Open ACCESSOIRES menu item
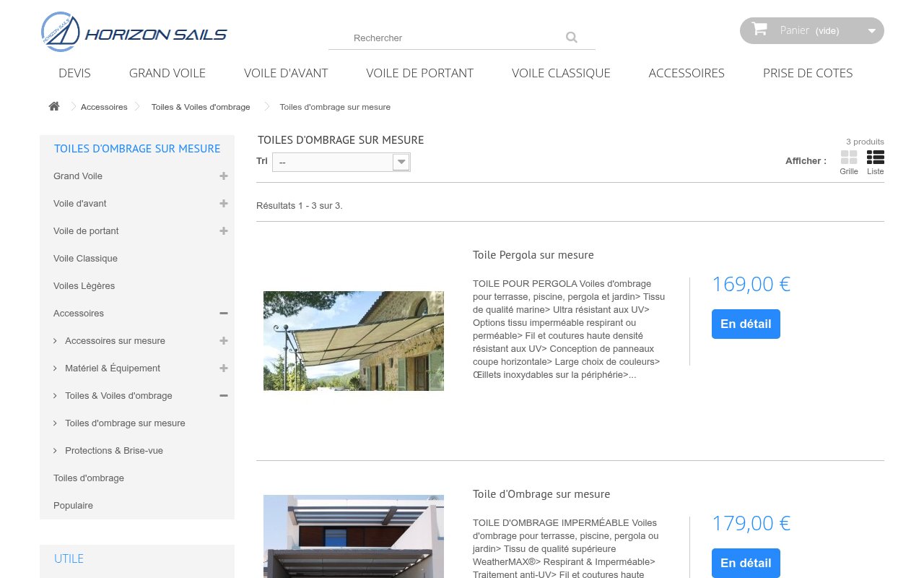 [x=687, y=73]
